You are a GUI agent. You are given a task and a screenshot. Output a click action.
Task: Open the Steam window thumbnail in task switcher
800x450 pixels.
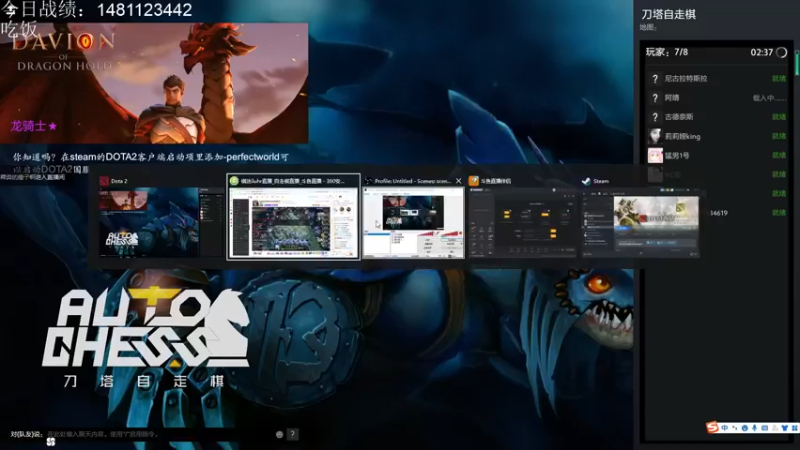640,222
